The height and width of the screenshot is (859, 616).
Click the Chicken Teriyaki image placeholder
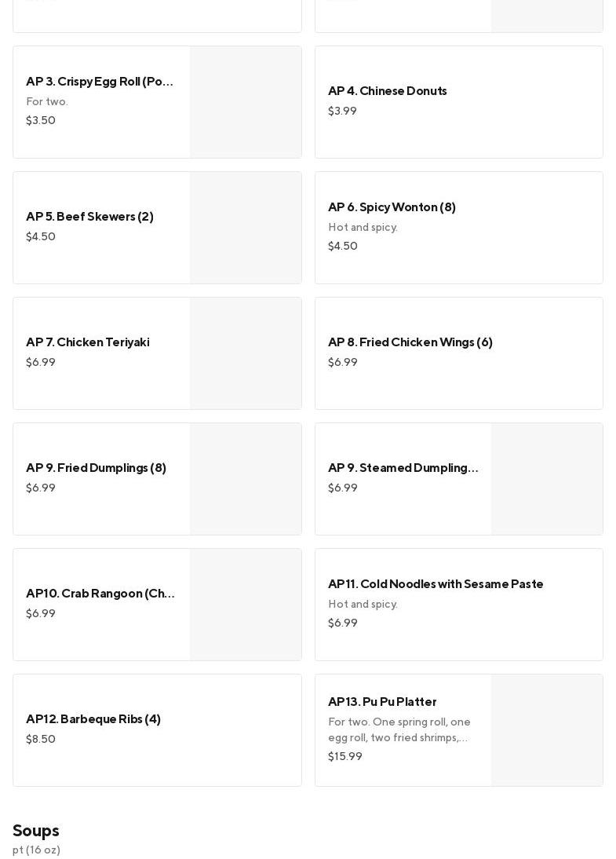tap(246, 353)
